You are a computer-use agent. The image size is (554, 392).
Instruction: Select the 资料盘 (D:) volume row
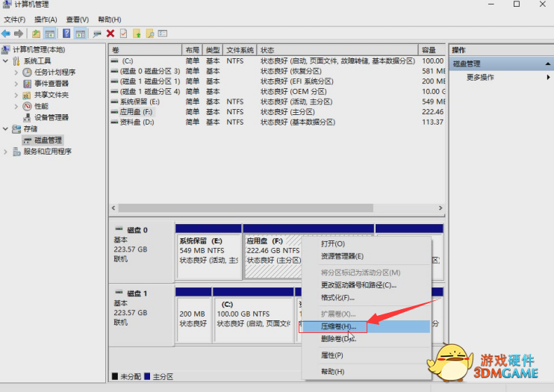tap(277, 122)
